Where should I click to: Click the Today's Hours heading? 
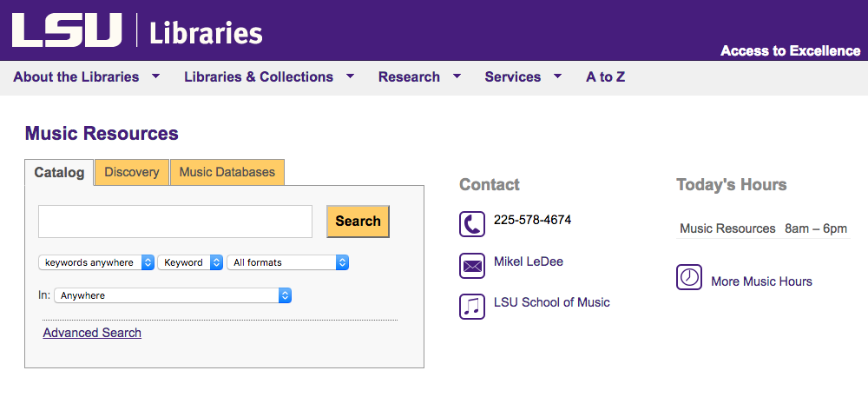tap(731, 185)
